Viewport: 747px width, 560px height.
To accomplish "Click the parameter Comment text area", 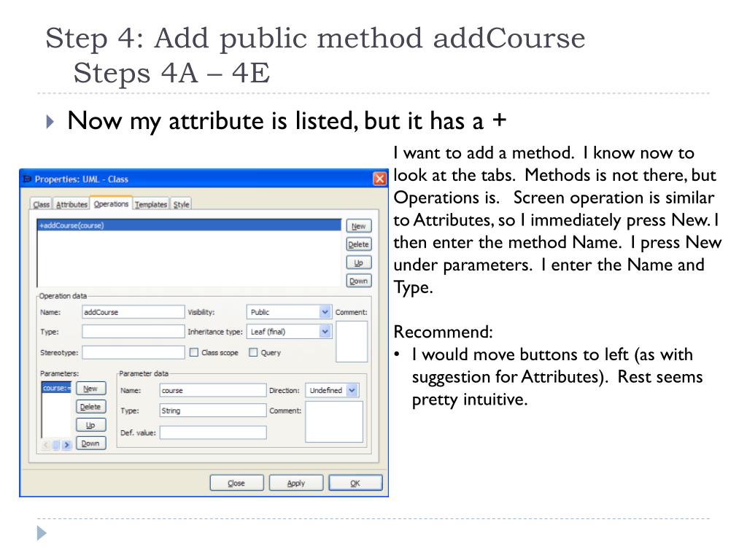I will [334, 422].
